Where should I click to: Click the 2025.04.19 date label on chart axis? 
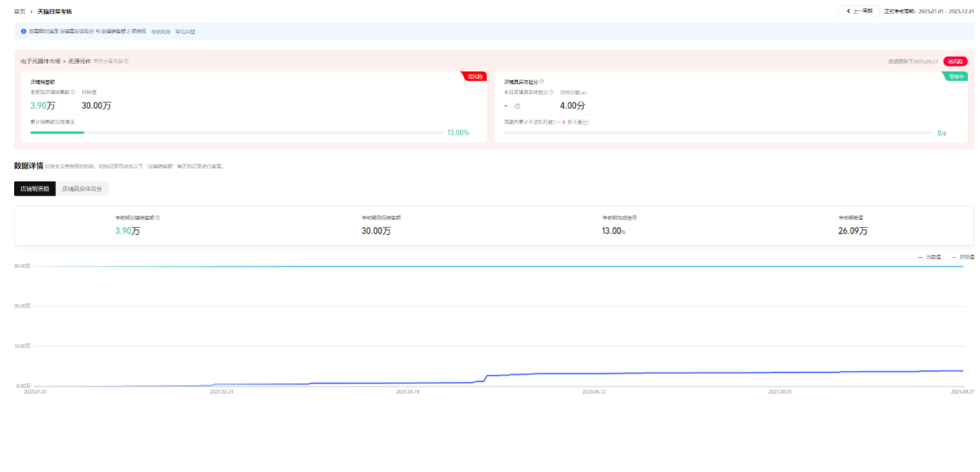pos(407,391)
